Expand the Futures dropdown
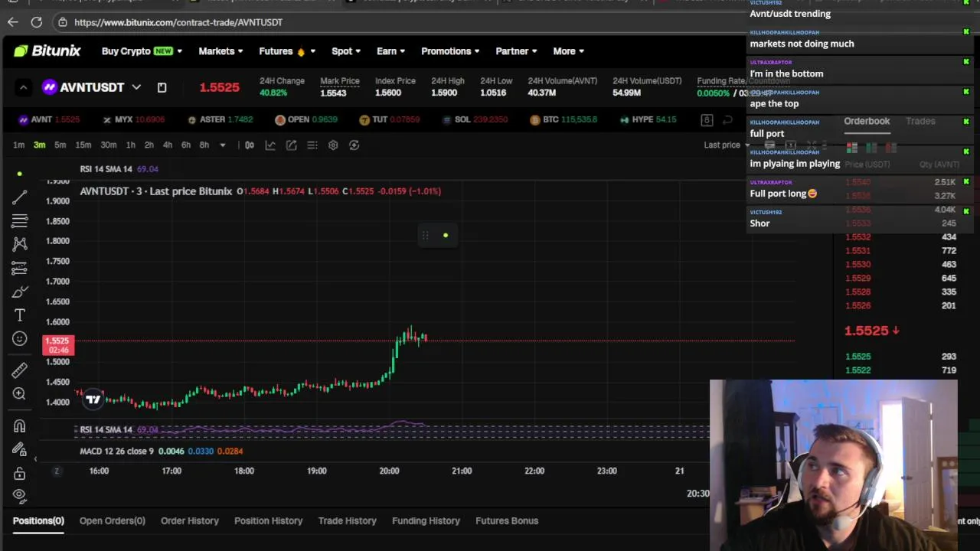The width and height of the screenshot is (980, 551). (287, 51)
